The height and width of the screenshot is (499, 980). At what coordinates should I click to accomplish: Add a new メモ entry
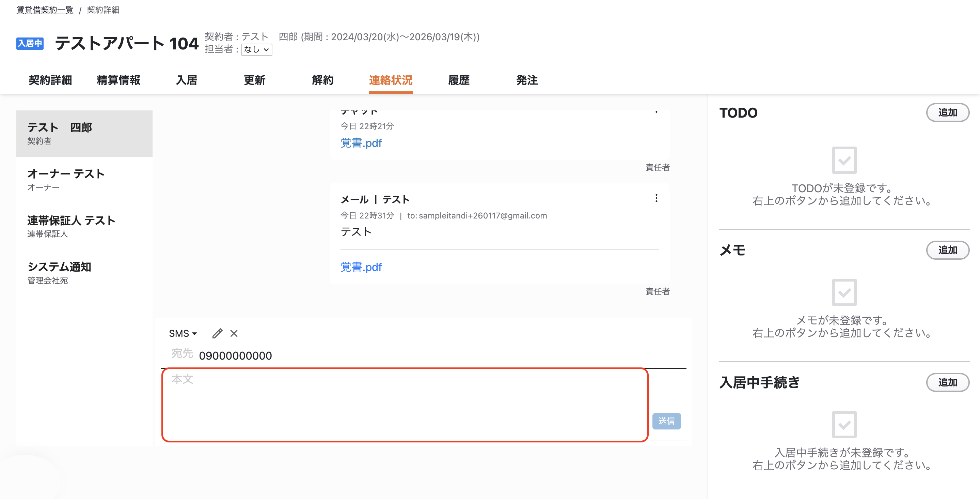948,250
